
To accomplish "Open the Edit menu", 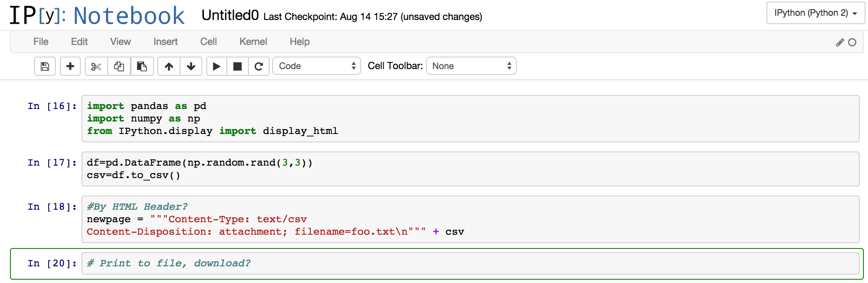I will (x=79, y=42).
